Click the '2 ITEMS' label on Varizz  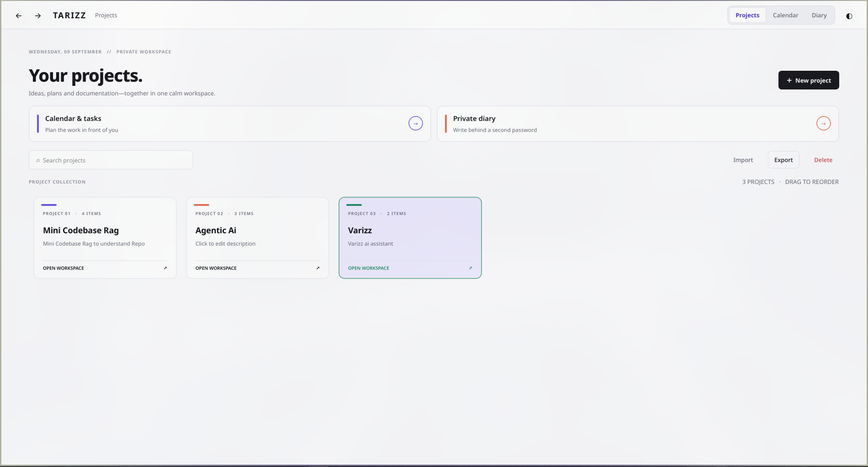click(397, 214)
